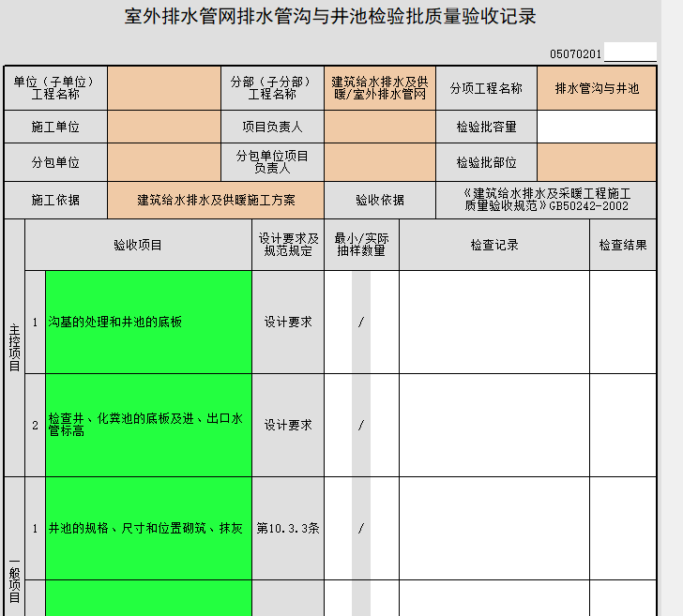Select the green 井池的规格、尺寸 item cell
Image resolution: width=683 pixels, height=616 pixels.
tap(148, 528)
